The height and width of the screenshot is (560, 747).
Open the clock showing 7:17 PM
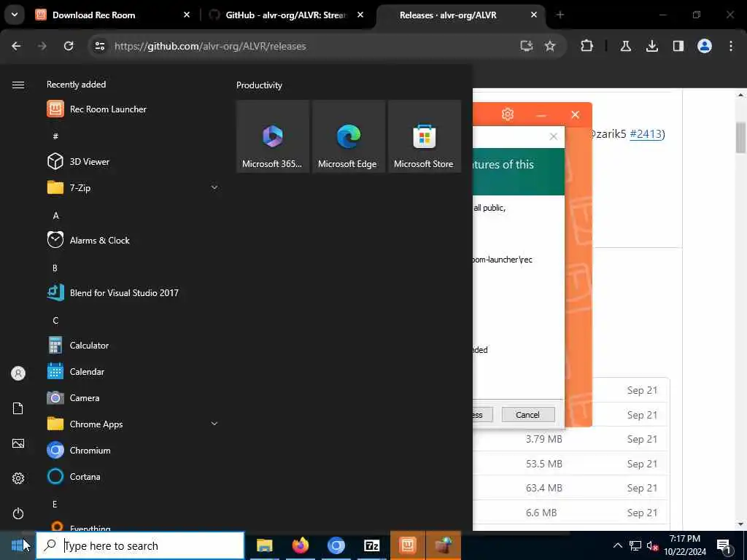685,545
